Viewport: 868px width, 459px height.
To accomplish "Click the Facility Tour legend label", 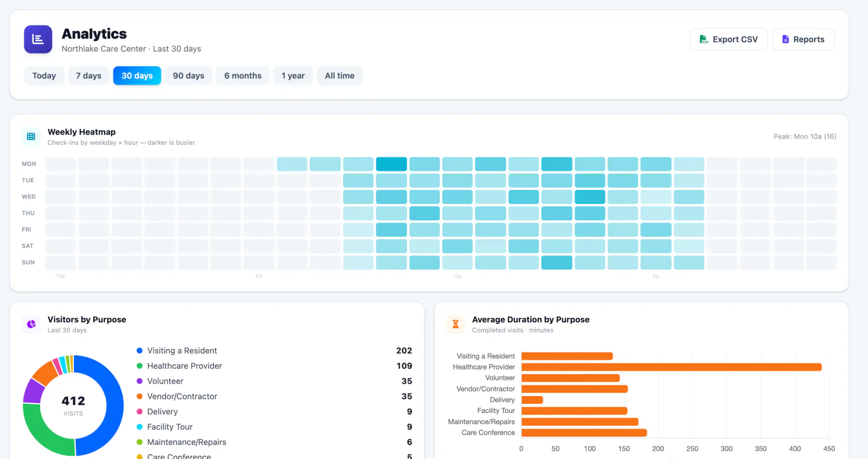I will coord(170,426).
